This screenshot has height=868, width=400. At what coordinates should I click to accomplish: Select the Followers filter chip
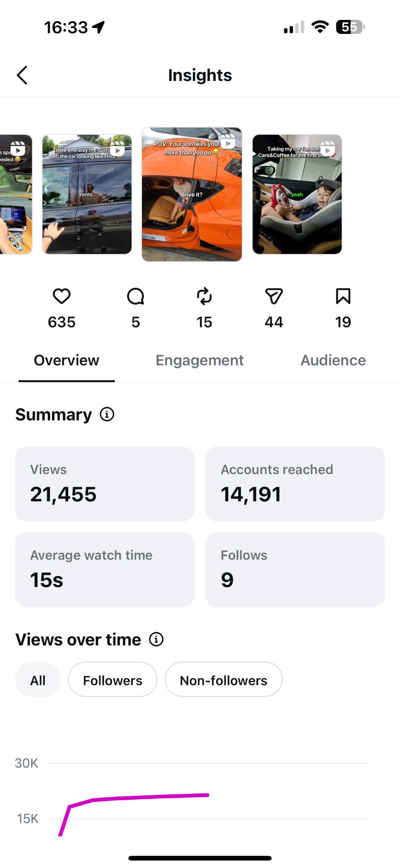[x=113, y=679]
